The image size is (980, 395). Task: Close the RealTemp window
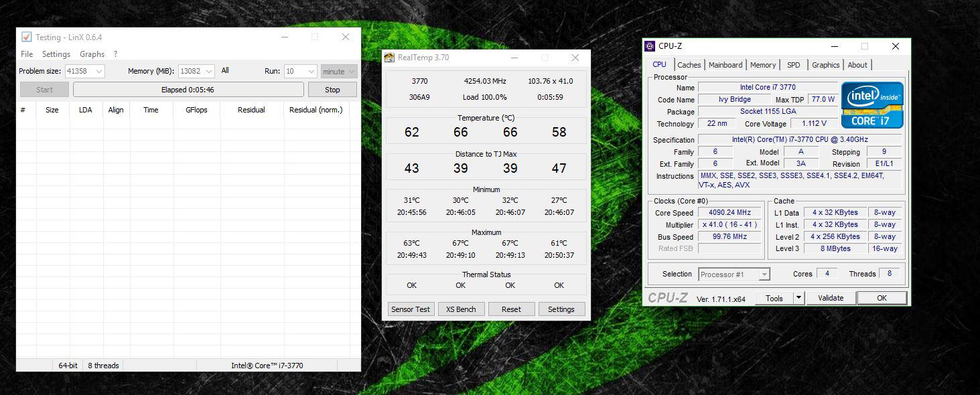[x=575, y=58]
